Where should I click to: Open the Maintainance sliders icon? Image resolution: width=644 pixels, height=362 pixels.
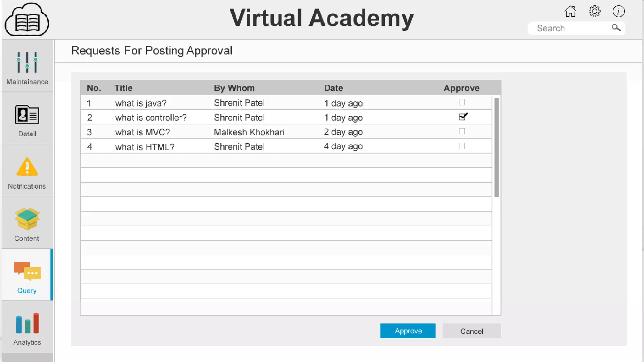tap(27, 63)
